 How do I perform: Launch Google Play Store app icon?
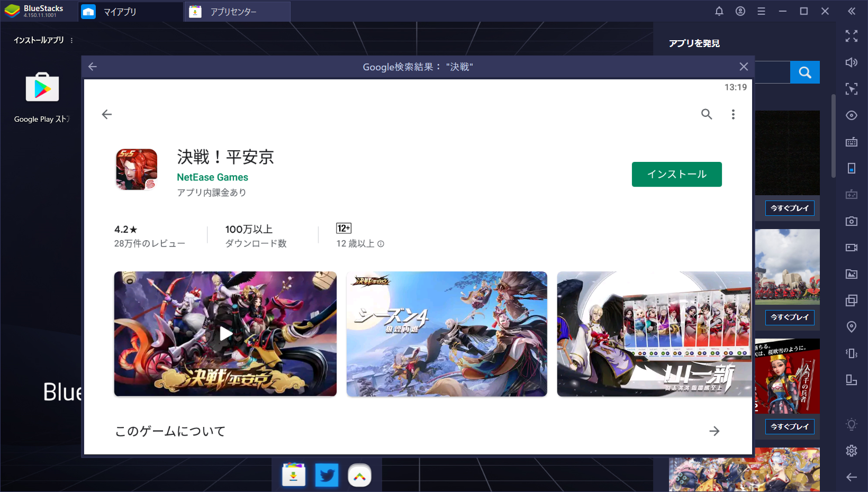point(42,87)
